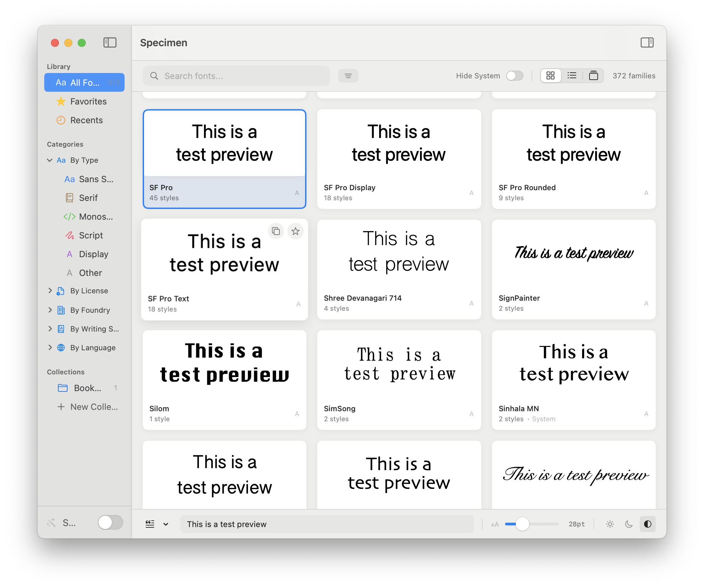Create a New Collection

pos(88,407)
